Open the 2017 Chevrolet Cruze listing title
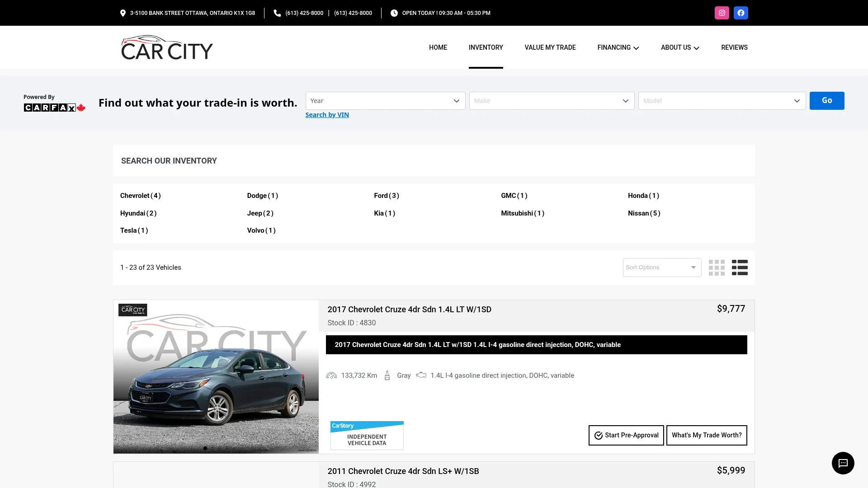The image size is (868, 488). click(x=409, y=310)
